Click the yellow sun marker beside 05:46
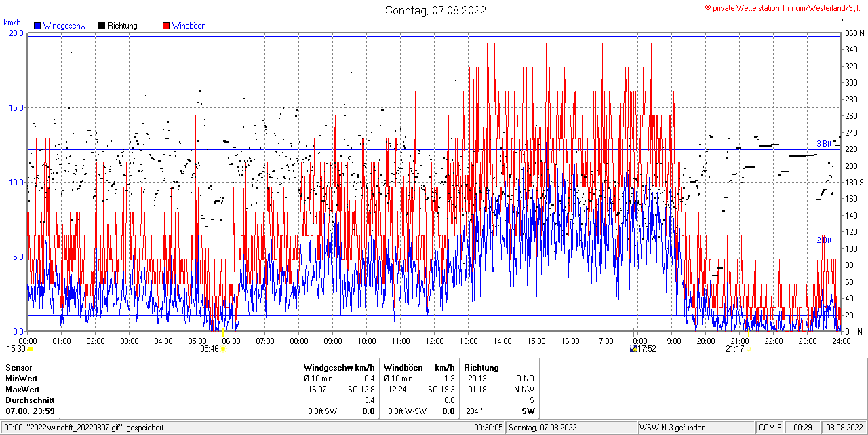868x435 pixels. 223,349
